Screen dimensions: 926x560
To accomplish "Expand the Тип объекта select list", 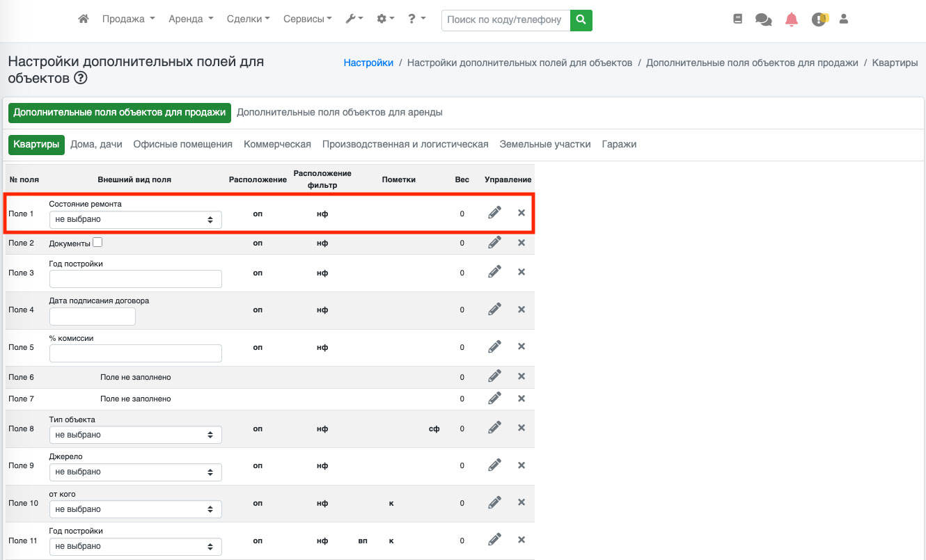I will point(135,435).
